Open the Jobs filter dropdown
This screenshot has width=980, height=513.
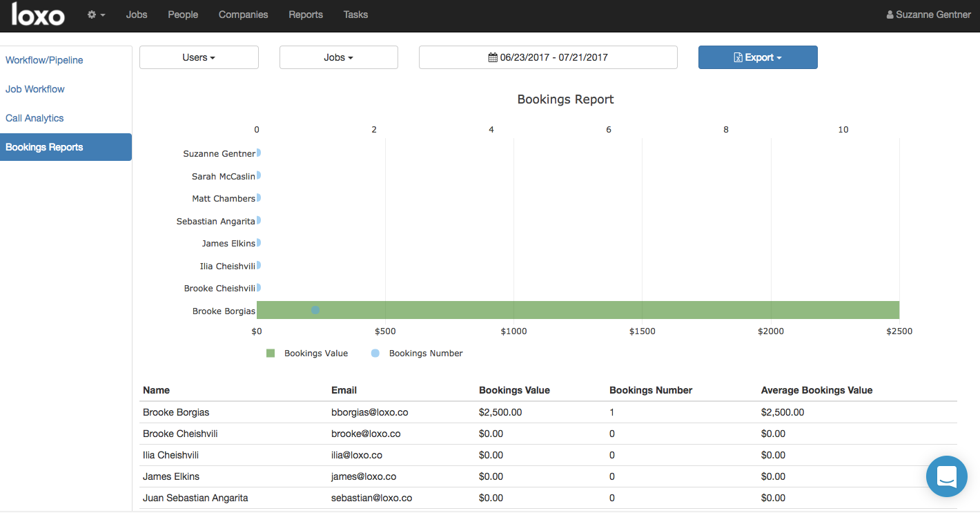[x=338, y=57]
